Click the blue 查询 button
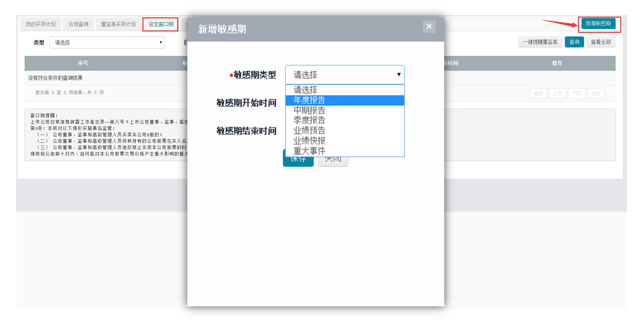Image resolution: width=644 pixels, height=333 pixels. point(574,42)
